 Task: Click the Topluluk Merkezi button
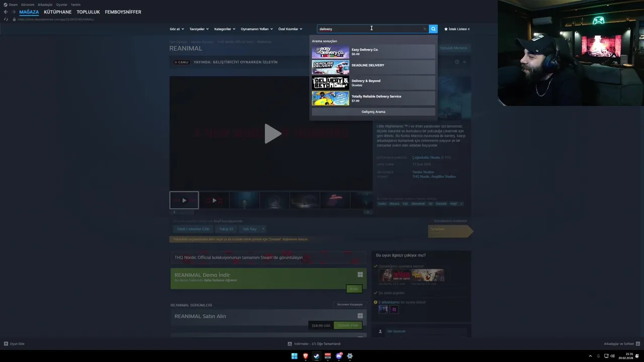(453, 48)
